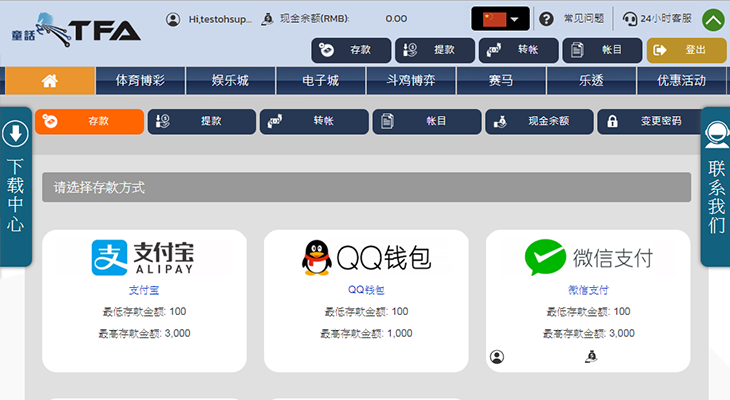Screen dimensions: 730x400
Task: Open the 电子城 menu
Action: (321, 81)
